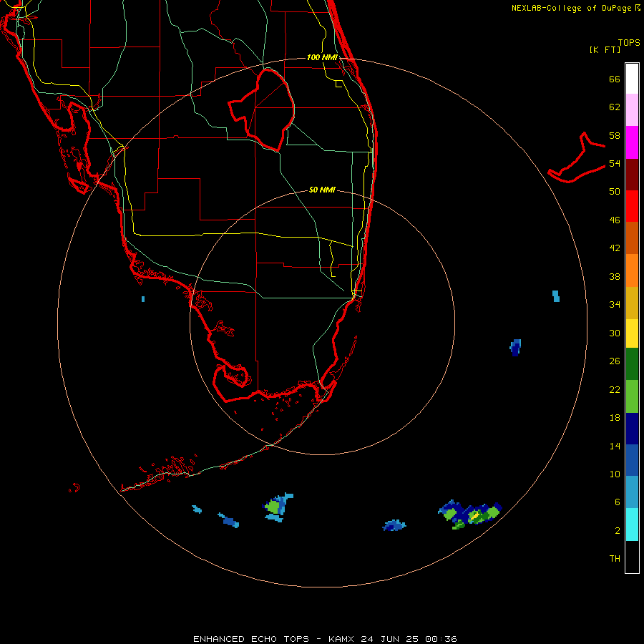Click the light pink legend swatch near 62
Screen dimensions: 644x644
632,110
